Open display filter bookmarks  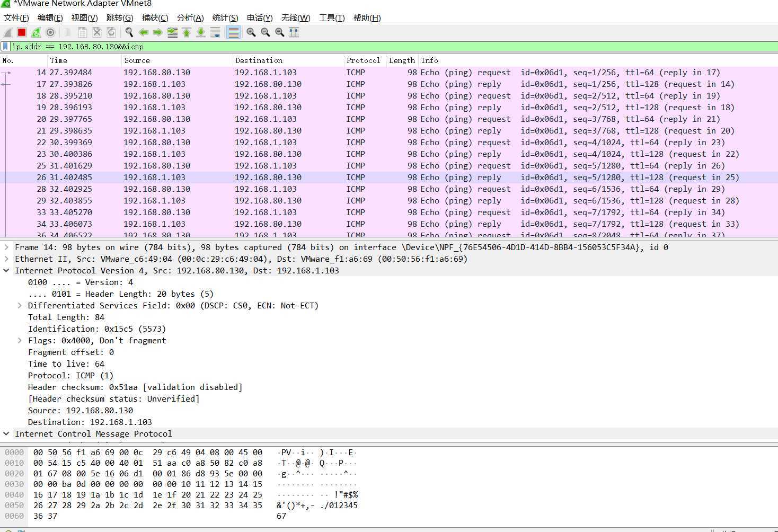click(5, 47)
